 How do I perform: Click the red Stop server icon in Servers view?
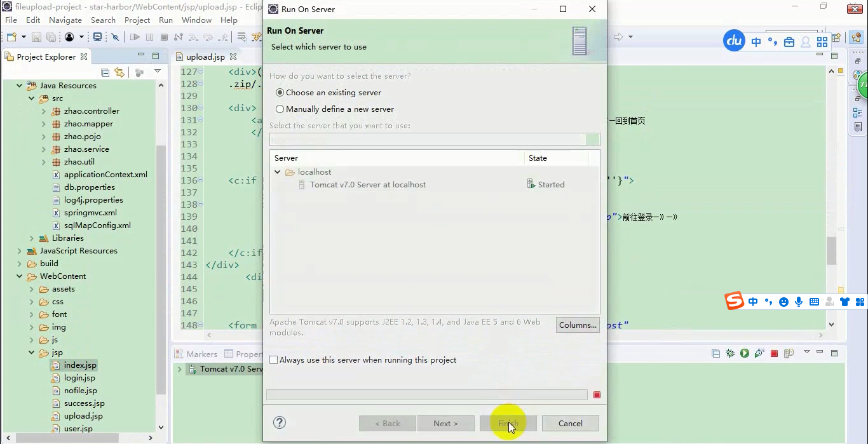coord(774,353)
